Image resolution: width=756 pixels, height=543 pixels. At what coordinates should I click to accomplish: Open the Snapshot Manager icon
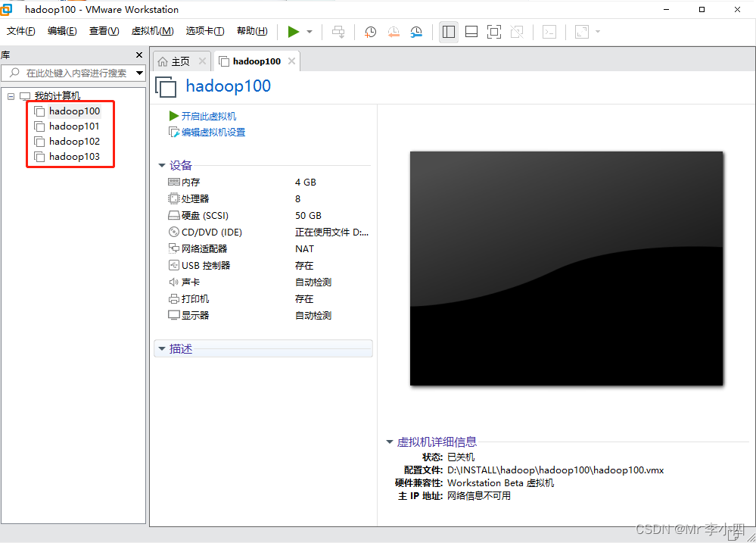(415, 31)
